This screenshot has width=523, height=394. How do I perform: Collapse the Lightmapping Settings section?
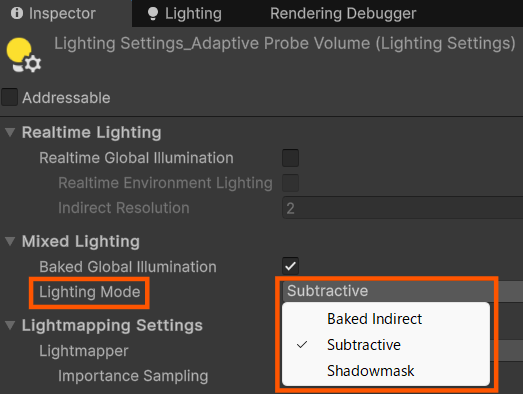pos(10,325)
